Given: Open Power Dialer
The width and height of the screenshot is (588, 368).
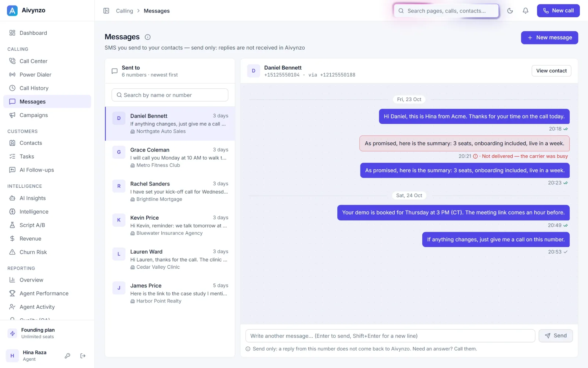Looking at the screenshot, I should [47, 75].
